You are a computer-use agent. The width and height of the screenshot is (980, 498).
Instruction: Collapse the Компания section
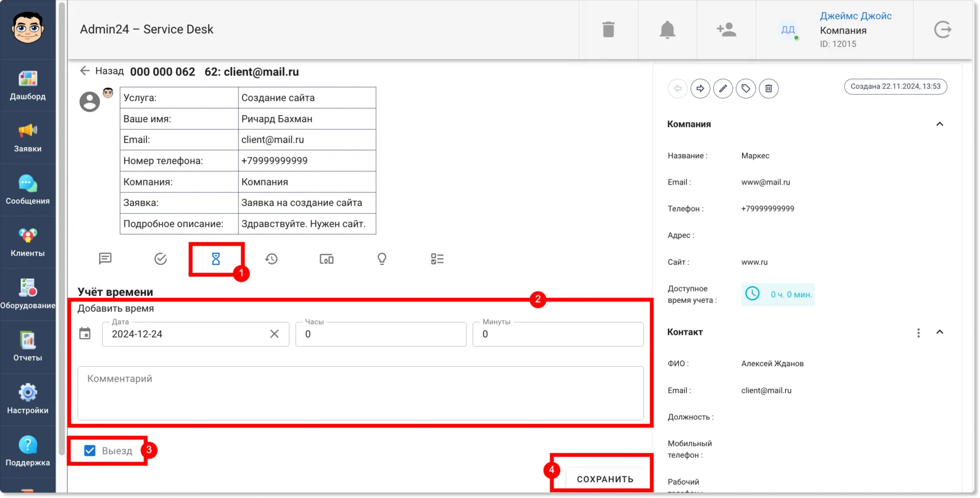coord(940,124)
